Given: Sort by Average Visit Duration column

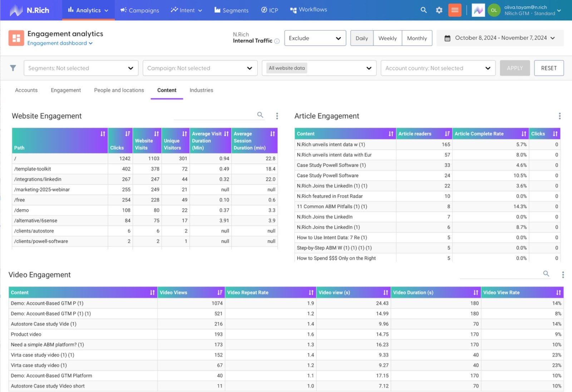Looking at the screenshot, I should click(226, 134).
